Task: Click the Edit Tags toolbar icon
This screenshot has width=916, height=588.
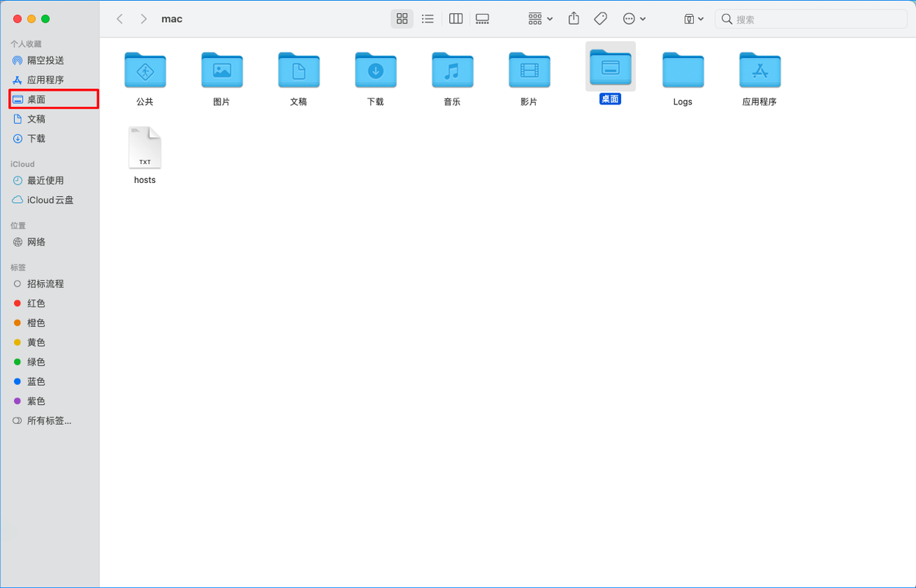Action: (601, 19)
